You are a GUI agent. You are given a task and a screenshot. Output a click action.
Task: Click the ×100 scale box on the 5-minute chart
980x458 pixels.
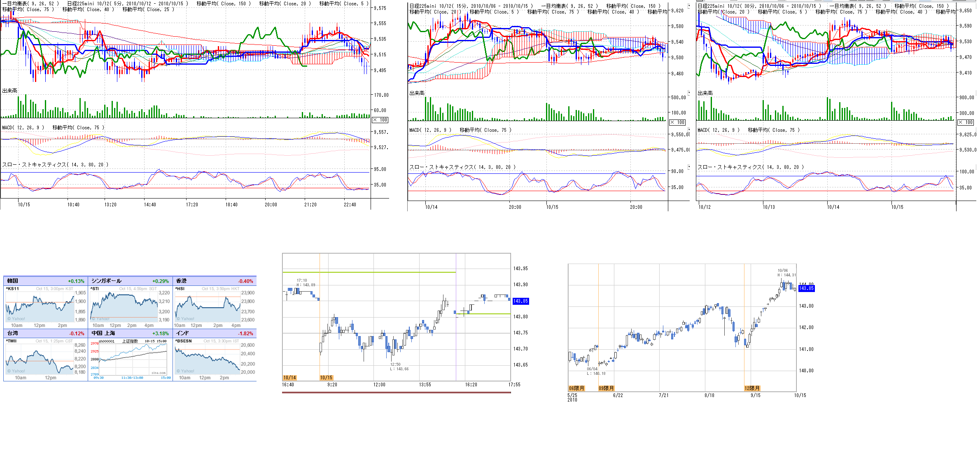coord(380,120)
